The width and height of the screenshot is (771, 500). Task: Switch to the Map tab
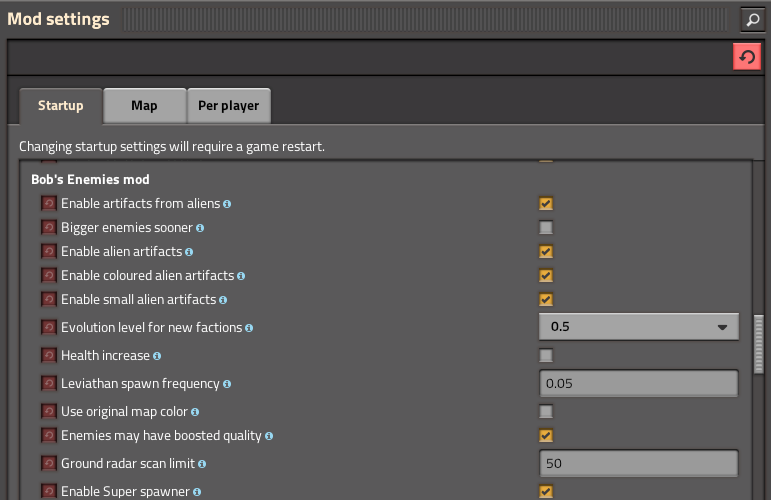coord(144,106)
